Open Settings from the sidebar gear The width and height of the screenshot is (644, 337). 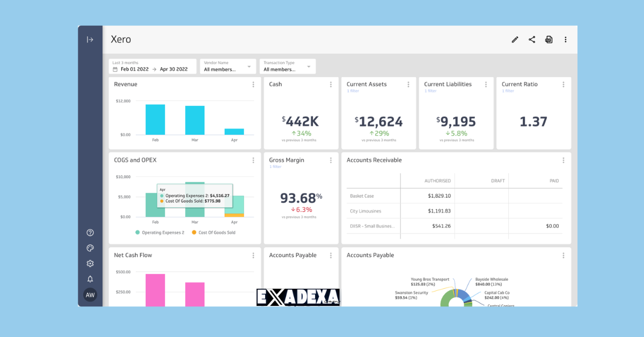(90, 263)
